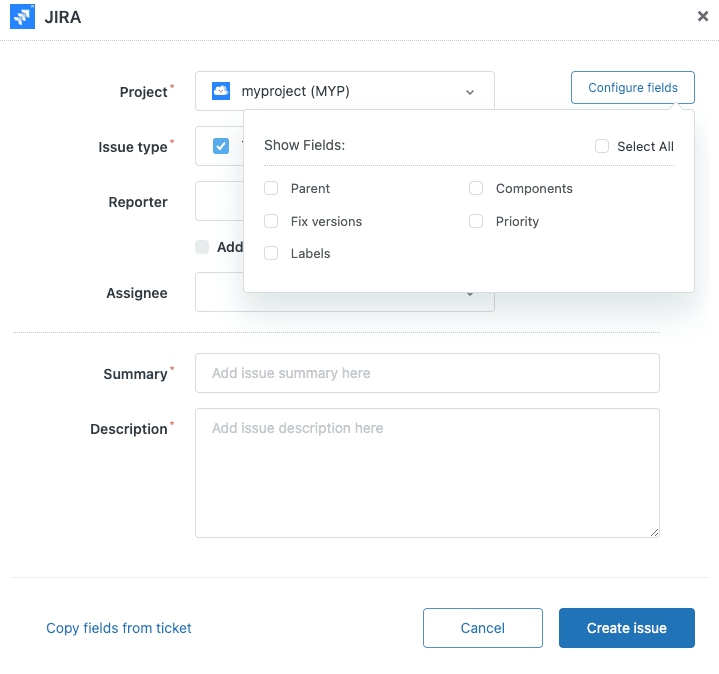Click the myproject cloud avatar icon
719x674 pixels.
(221, 91)
